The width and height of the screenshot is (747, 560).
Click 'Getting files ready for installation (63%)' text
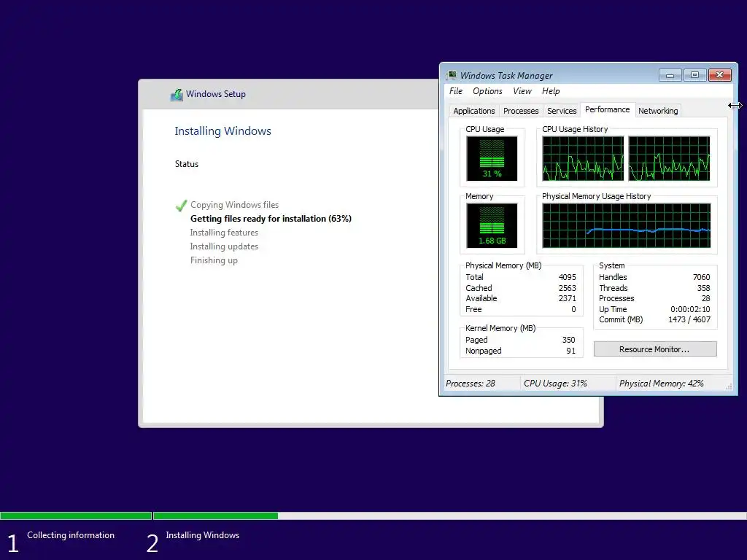[271, 219]
